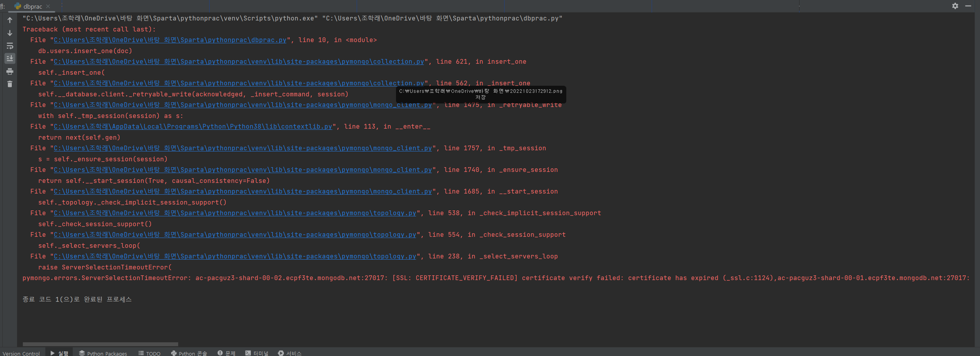
Task: Click the 'return next(self.gen)' line
Action: pos(79,138)
